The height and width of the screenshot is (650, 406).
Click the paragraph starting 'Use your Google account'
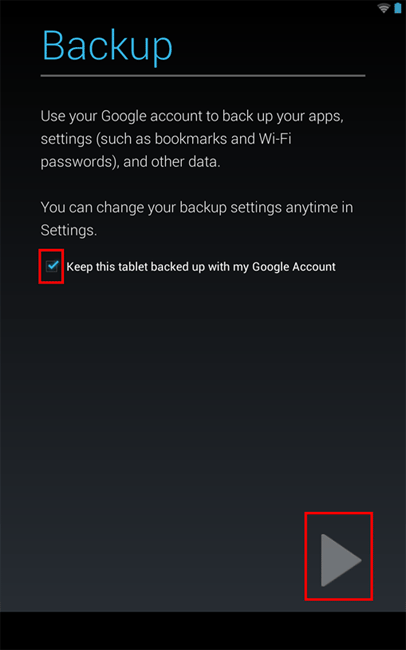[x=192, y=139]
